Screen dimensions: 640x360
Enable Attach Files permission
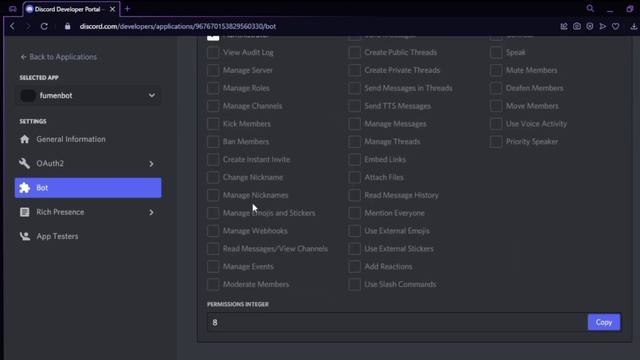355,178
